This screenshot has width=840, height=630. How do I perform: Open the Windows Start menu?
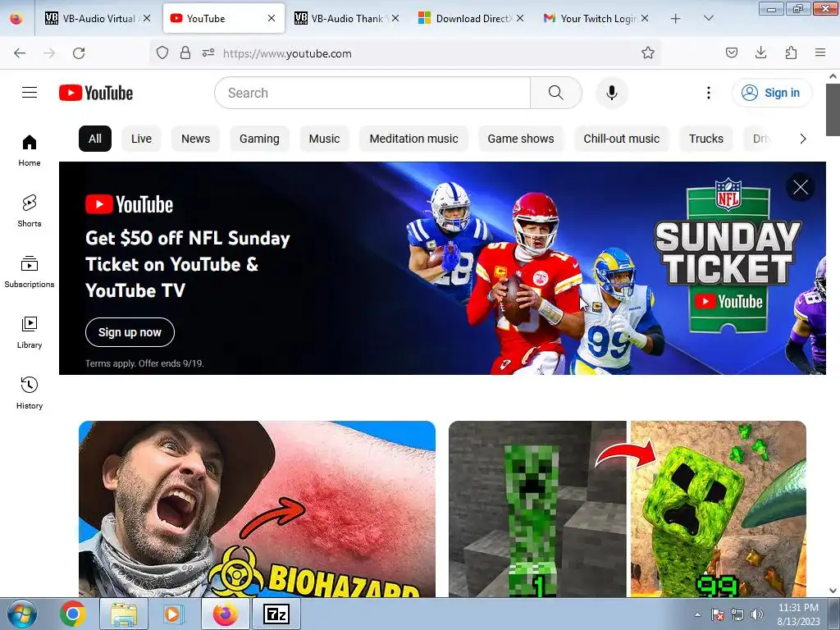click(22, 614)
